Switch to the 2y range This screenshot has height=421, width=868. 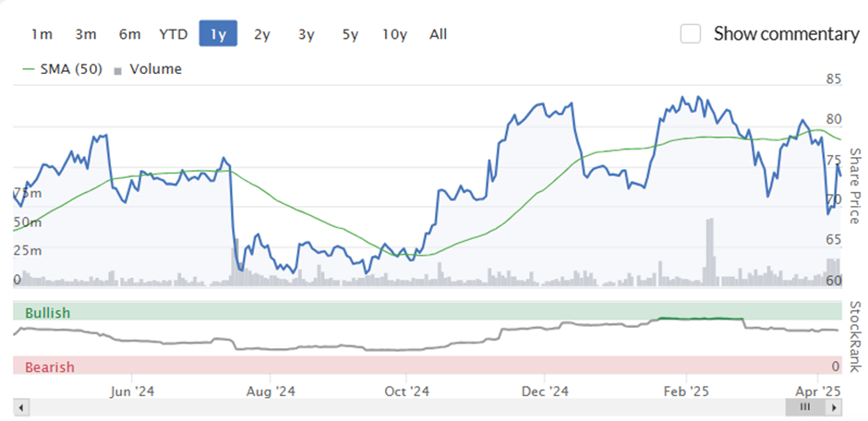(262, 34)
